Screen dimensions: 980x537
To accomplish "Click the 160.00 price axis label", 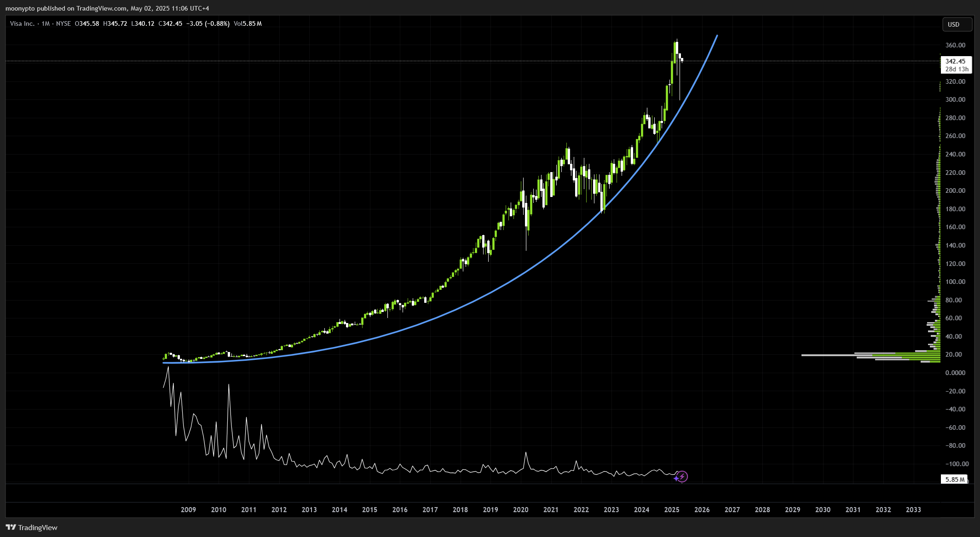I will pyautogui.click(x=955, y=227).
